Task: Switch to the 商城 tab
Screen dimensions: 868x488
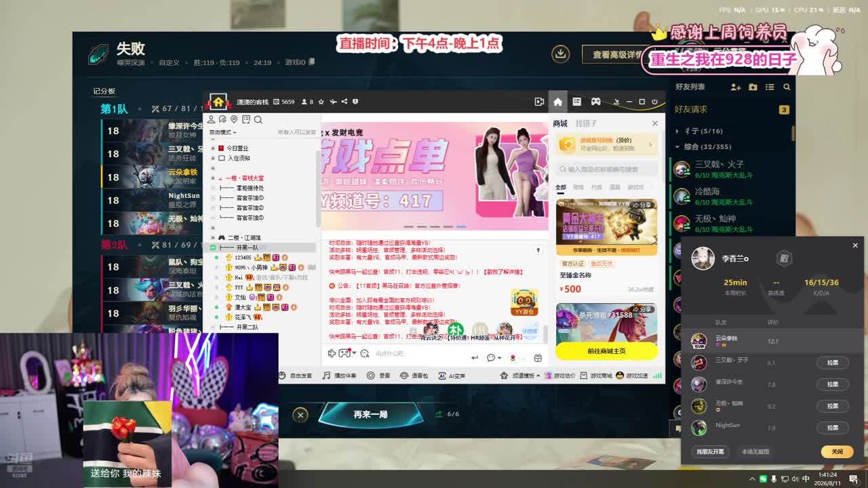Action: pos(560,123)
